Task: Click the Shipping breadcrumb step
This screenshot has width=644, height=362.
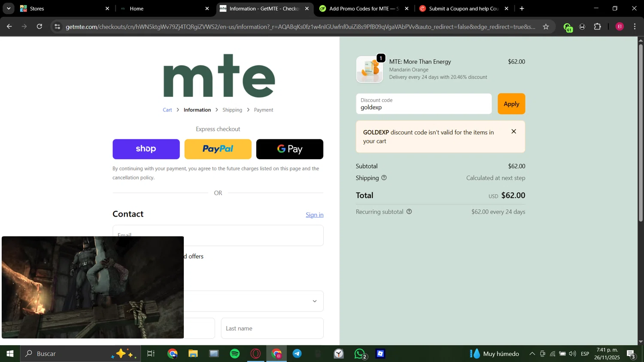Action: pos(232,110)
